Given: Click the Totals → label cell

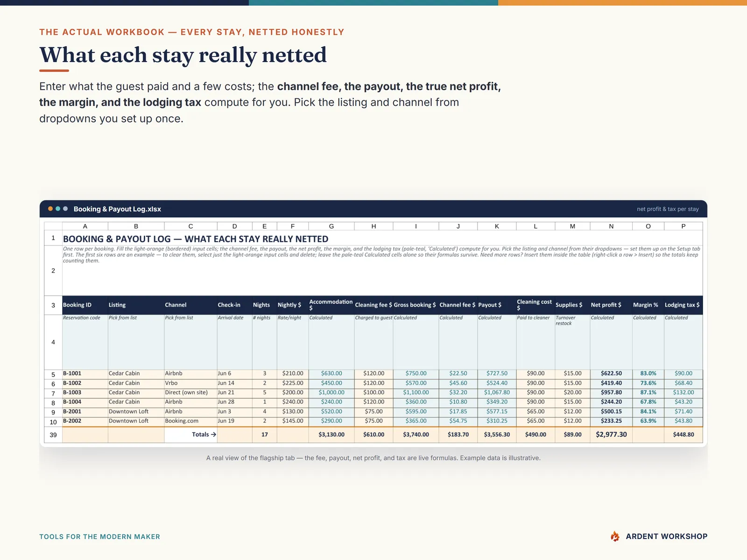Looking at the screenshot, I should pos(190,434).
